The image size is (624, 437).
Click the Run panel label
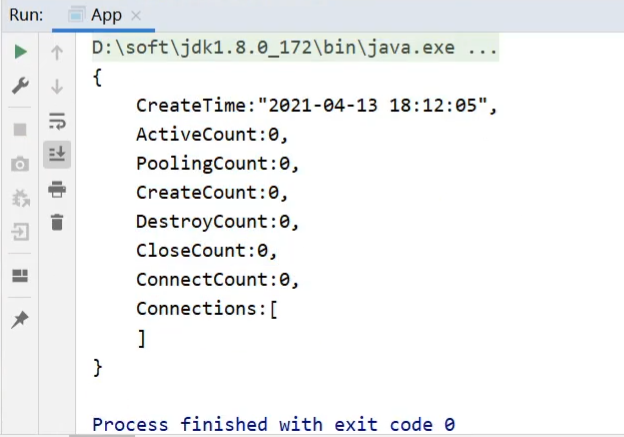point(26,15)
